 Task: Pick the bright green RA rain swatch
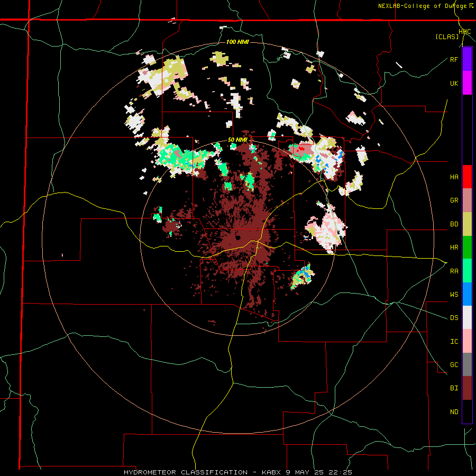(467, 271)
